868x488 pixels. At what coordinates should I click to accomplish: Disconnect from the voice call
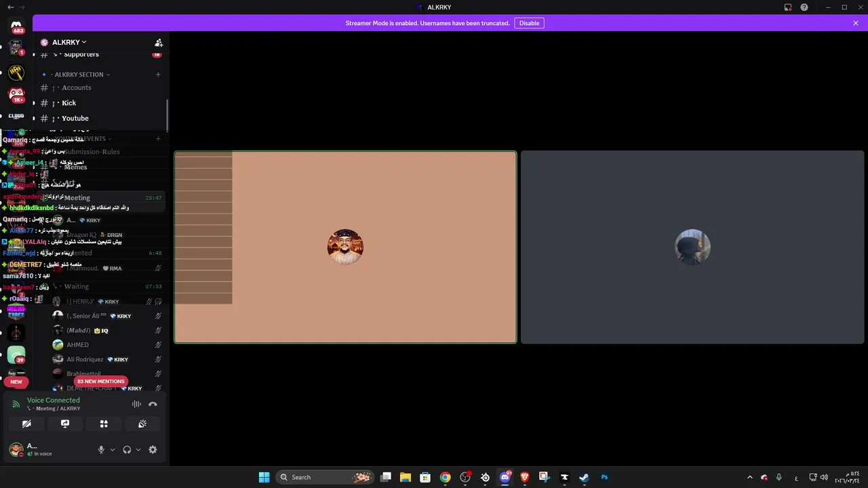click(x=153, y=404)
